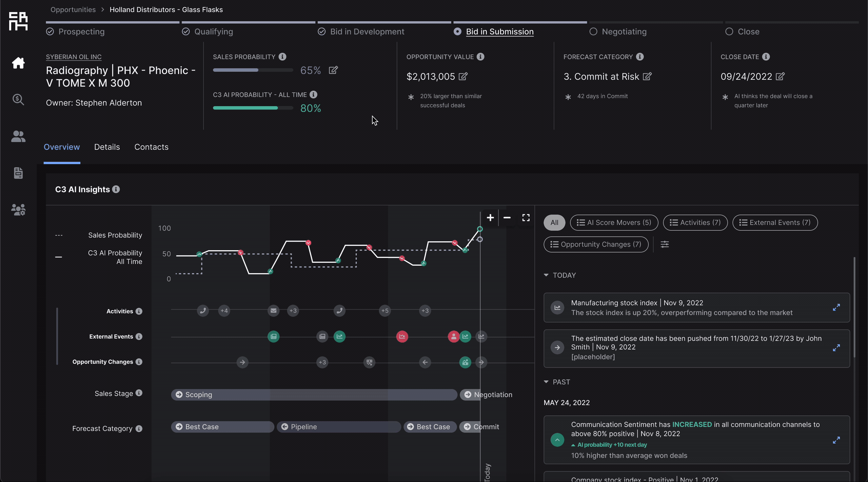Click the C3 AI Probability progress bar
Image resolution: width=868 pixels, height=482 pixels.
(x=253, y=108)
